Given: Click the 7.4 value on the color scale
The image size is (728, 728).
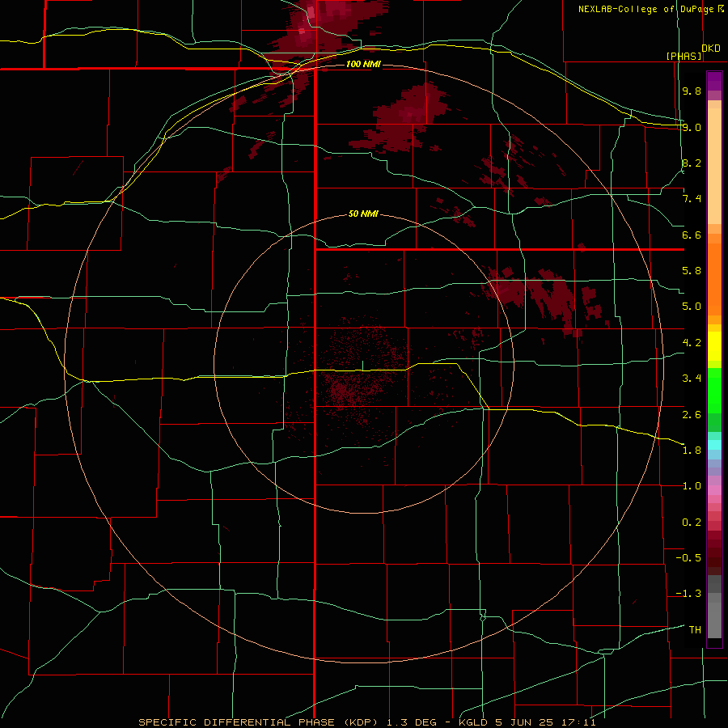Looking at the screenshot, I should (692, 199).
